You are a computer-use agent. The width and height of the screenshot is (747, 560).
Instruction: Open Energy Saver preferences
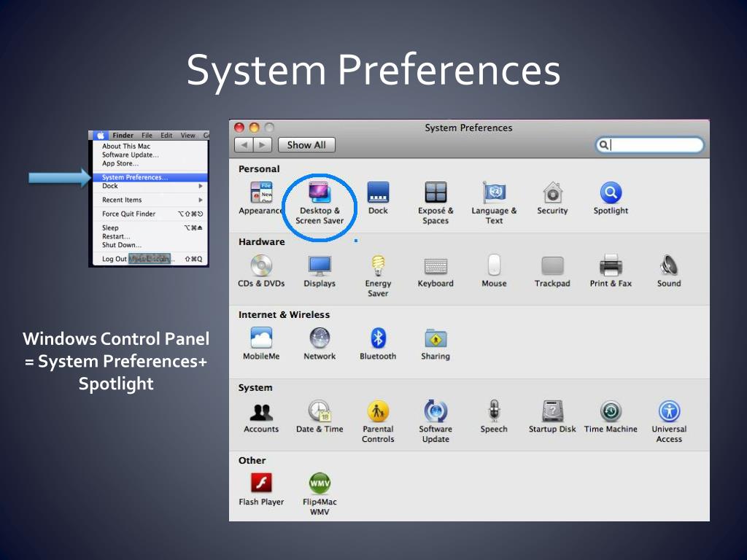378,276
